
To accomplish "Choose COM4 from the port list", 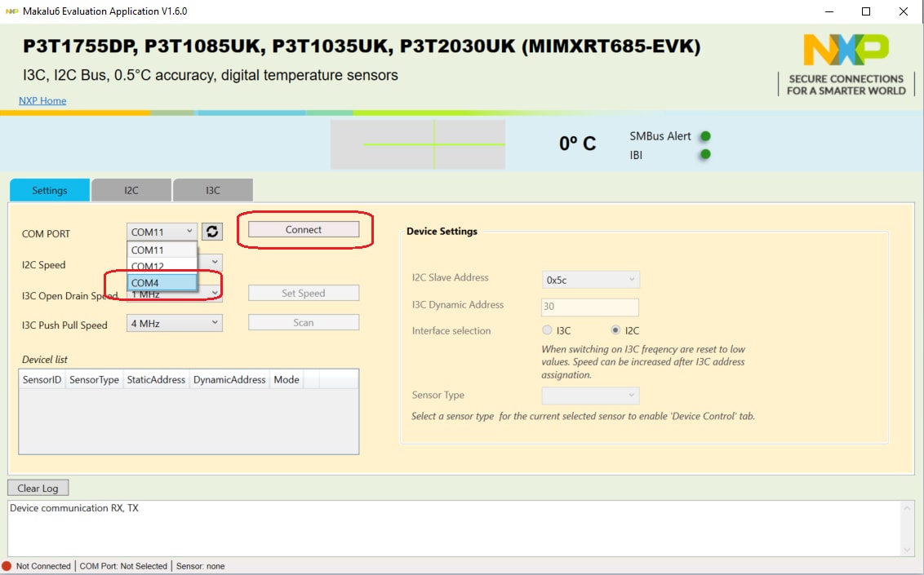I will pyautogui.click(x=162, y=282).
